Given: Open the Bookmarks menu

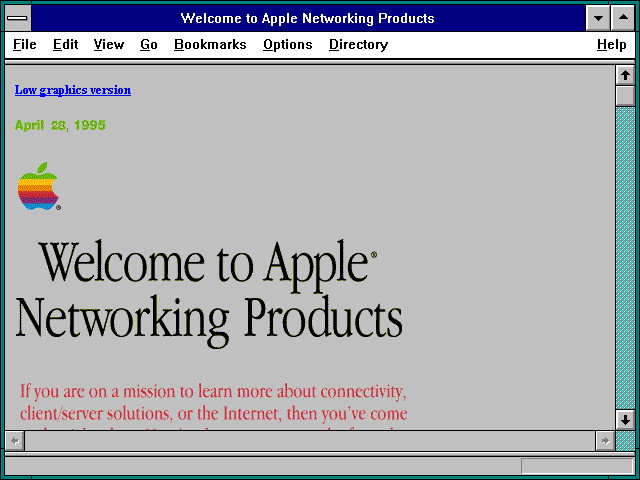Looking at the screenshot, I should (210, 44).
